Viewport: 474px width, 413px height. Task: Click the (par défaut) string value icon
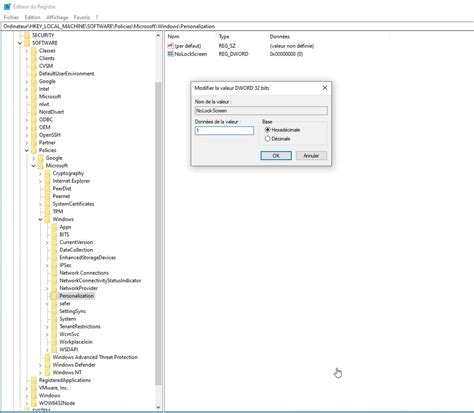pos(170,46)
